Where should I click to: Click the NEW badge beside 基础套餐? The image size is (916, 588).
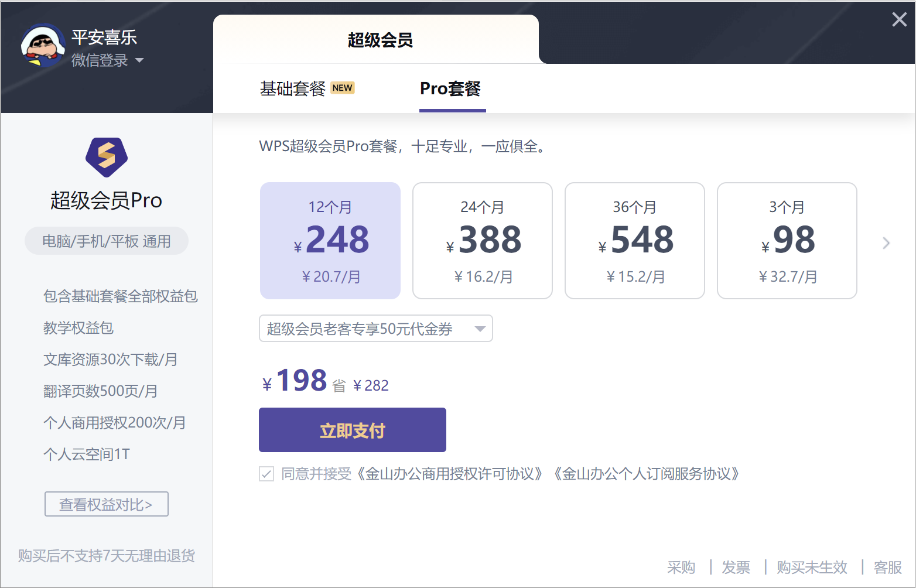343,88
